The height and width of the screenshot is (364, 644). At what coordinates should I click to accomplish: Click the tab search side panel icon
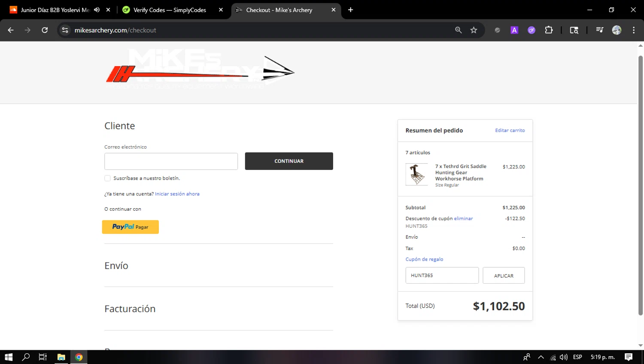[574, 30]
